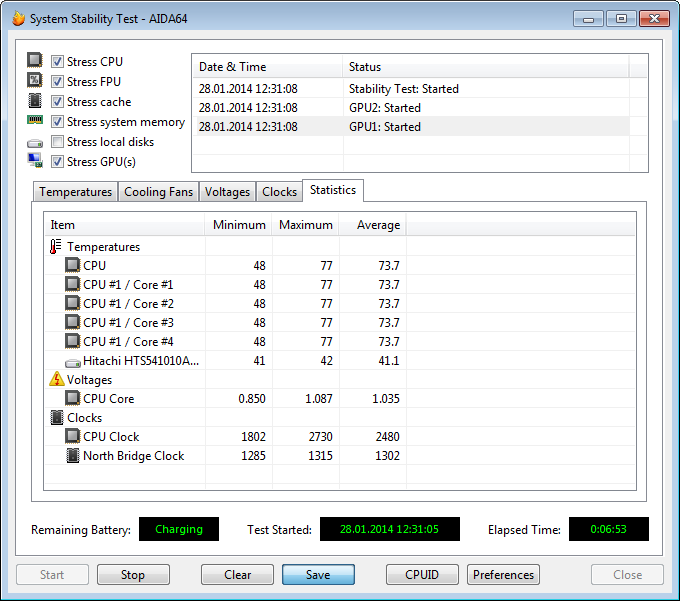Click the chip icon of Clocks group
The image size is (680, 601).
[56, 418]
